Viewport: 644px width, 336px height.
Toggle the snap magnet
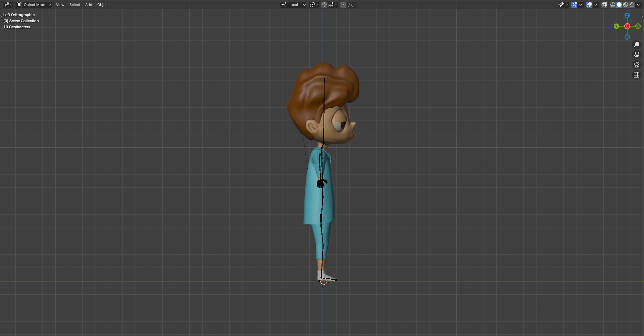click(324, 5)
